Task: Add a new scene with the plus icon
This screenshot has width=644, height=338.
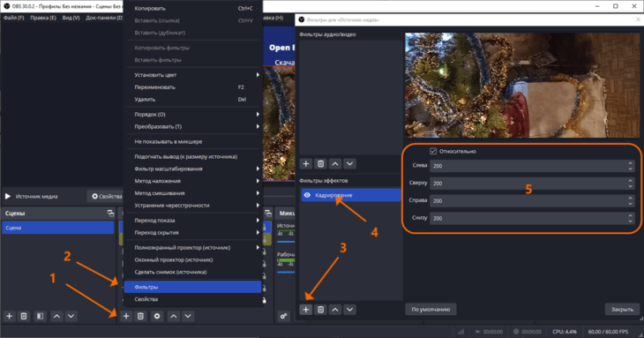Action: point(9,316)
